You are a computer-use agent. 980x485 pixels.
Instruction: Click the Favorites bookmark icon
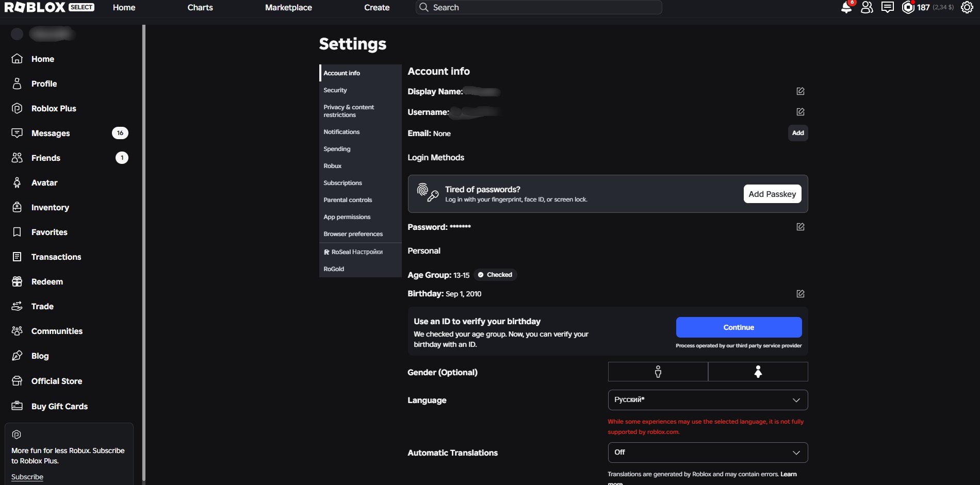(x=17, y=232)
